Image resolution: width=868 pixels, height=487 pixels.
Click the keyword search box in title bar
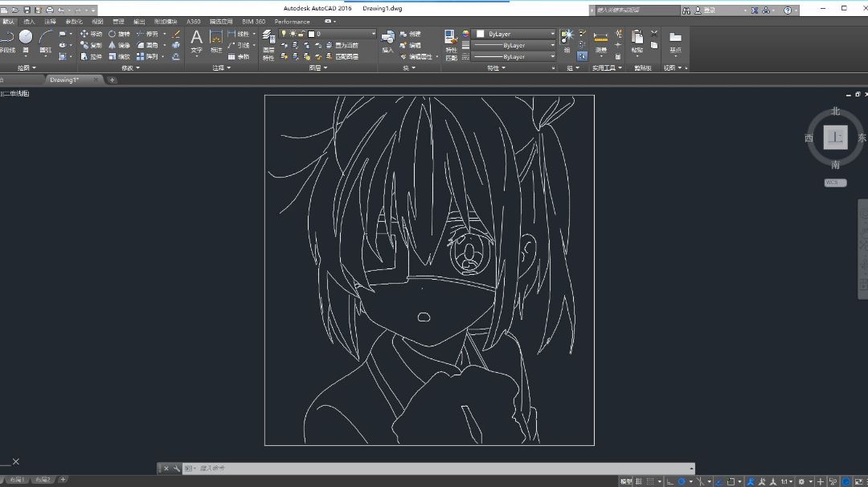(x=637, y=10)
